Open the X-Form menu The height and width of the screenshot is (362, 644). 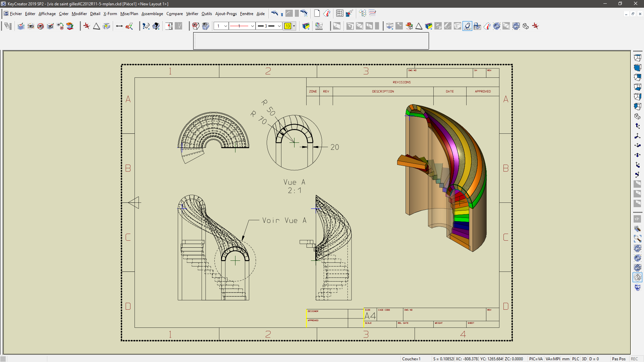[x=110, y=14]
